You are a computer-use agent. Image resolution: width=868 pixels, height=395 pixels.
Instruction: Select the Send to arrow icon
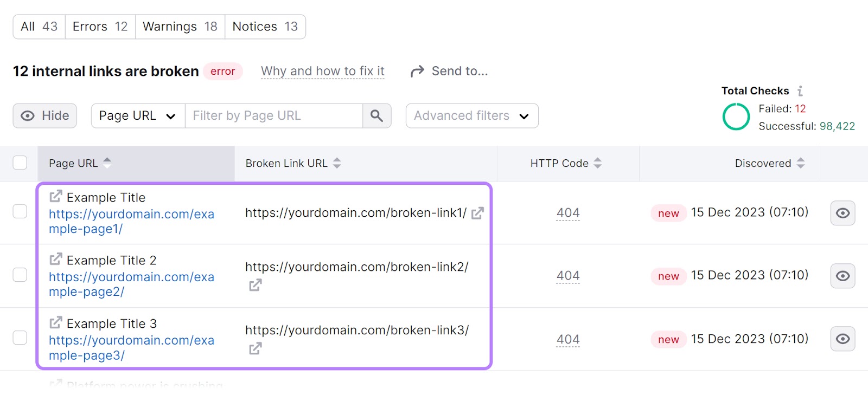click(417, 70)
